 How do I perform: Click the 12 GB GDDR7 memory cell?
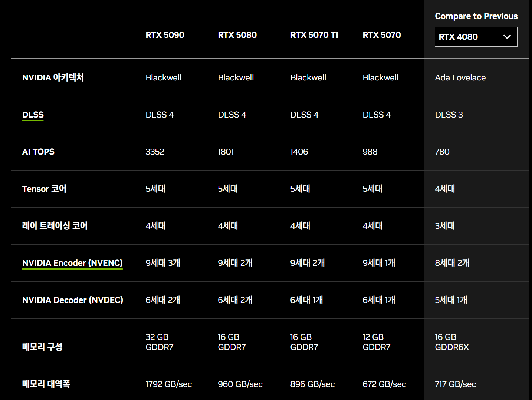(x=377, y=342)
